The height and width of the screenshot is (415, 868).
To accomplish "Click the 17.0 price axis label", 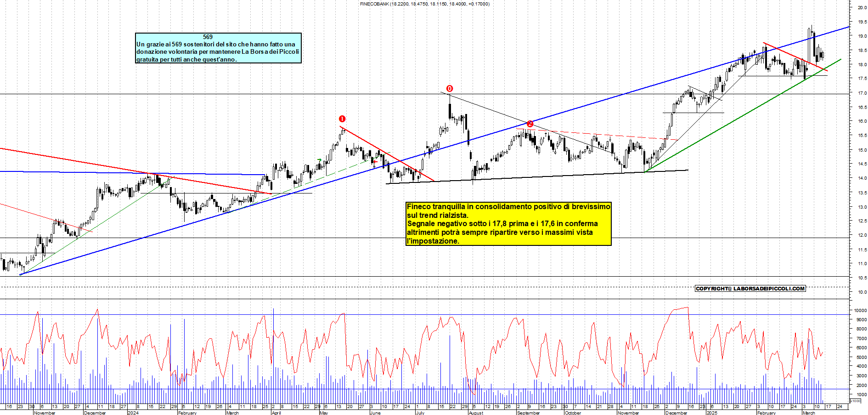I will click(x=862, y=93).
